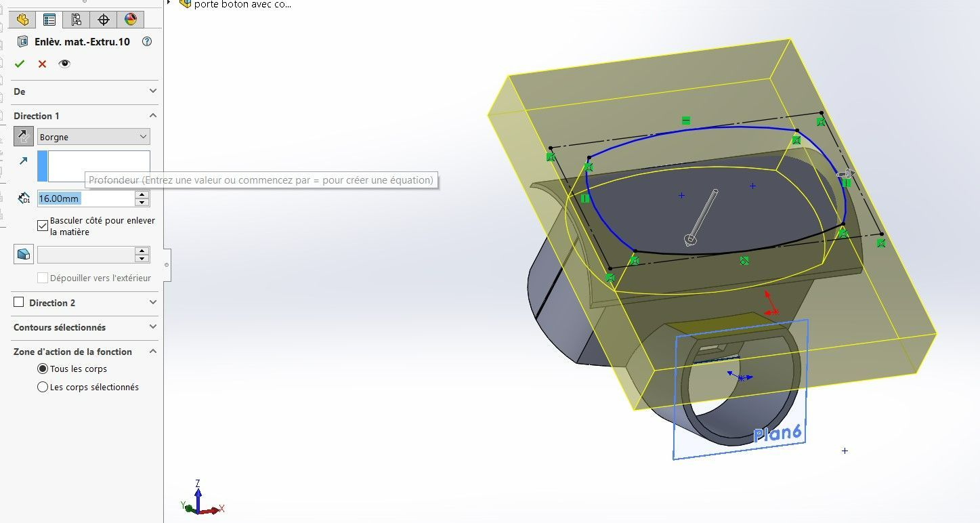Confirm the cut with the green checkmark
The height and width of the screenshot is (523, 980).
click(x=20, y=64)
